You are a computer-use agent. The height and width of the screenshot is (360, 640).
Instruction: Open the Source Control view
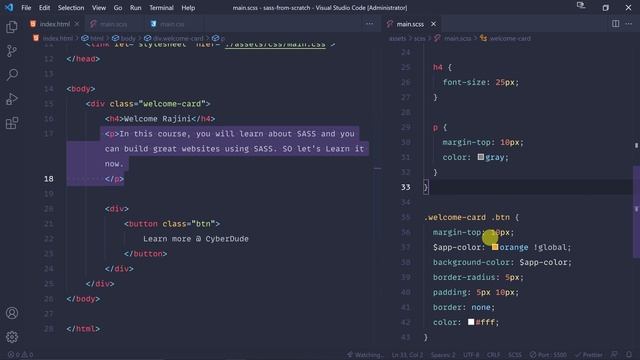coord(12,51)
